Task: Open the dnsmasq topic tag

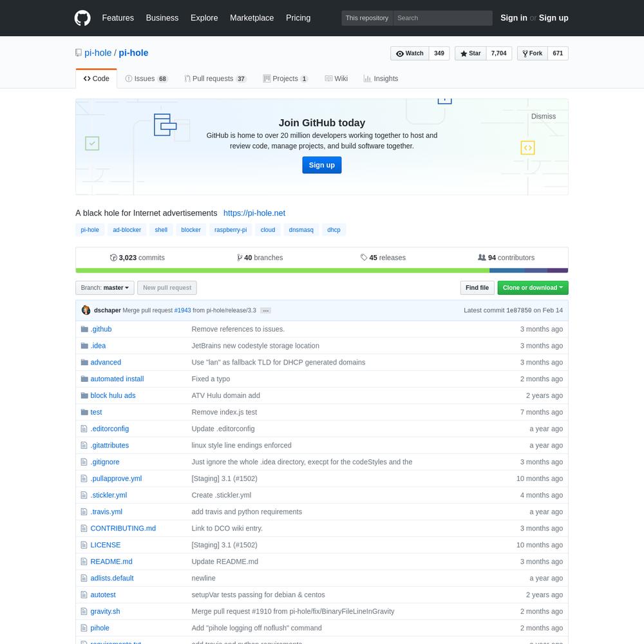Action: coord(301,230)
